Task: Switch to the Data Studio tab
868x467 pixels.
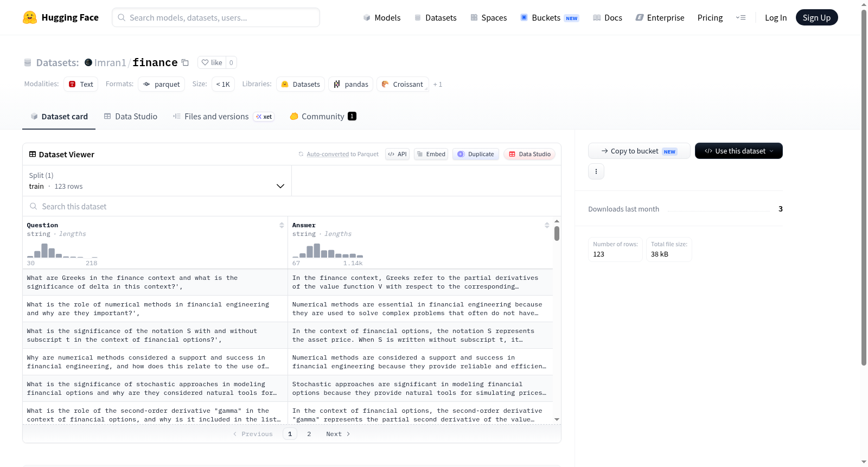Action: pos(131,116)
